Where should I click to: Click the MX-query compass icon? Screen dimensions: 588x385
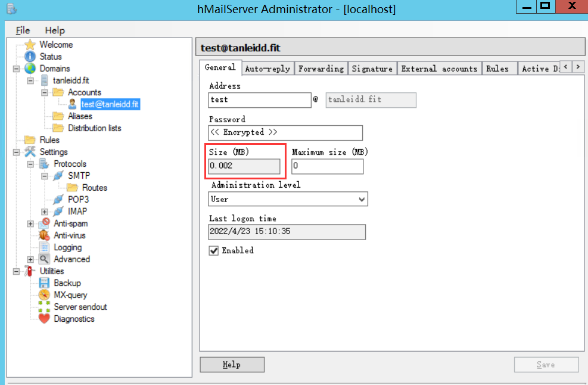(44, 295)
